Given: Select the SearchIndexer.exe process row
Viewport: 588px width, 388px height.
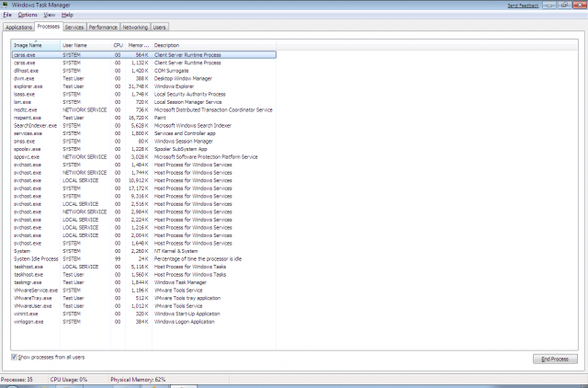Looking at the screenshot, I should click(144, 125).
